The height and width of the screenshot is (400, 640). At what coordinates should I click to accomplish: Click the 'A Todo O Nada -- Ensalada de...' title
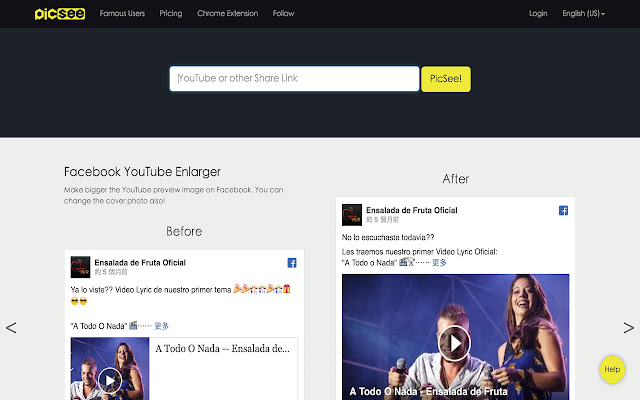click(222, 349)
